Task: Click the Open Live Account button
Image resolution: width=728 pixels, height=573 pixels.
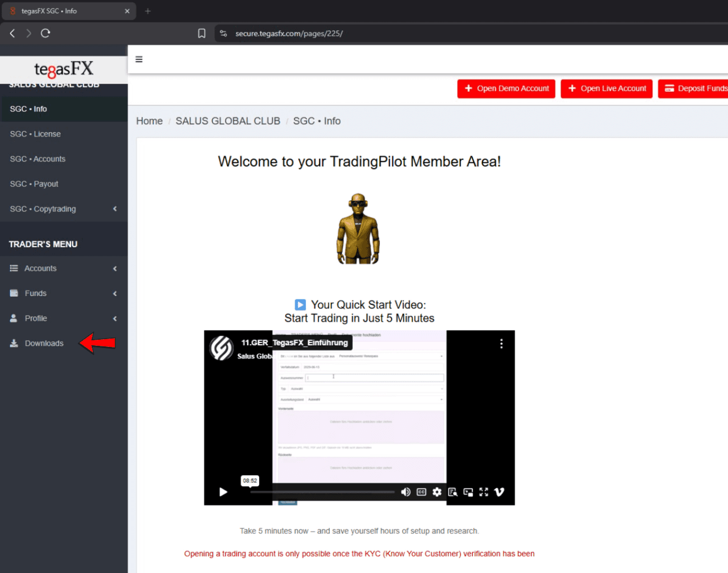Action: (x=606, y=88)
